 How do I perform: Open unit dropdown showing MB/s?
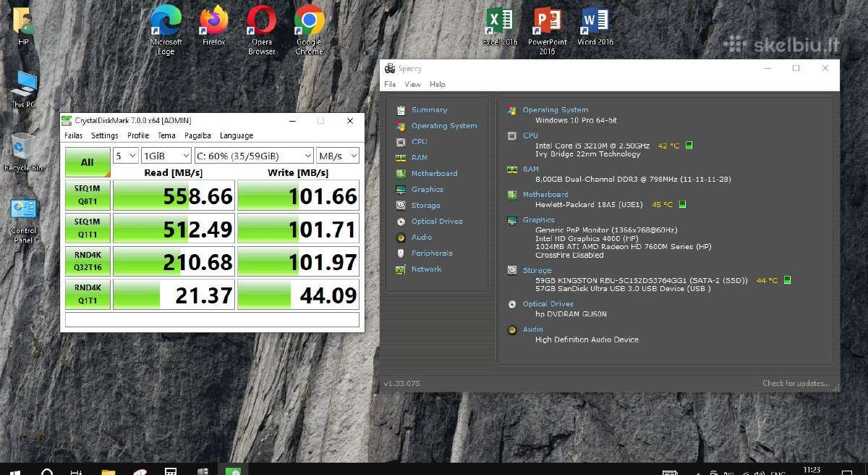tap(338, 156)
